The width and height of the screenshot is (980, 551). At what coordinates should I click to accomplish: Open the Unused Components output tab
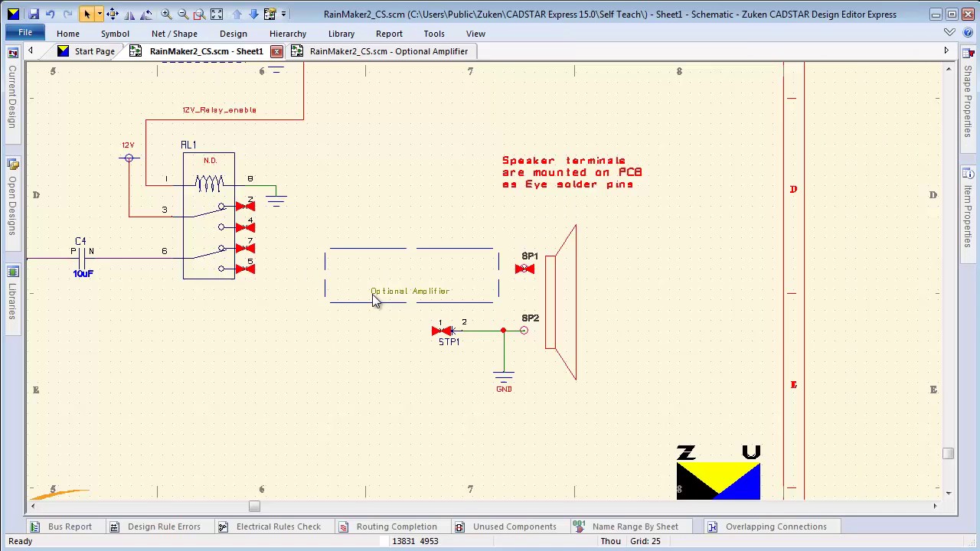pyautogui.click(x=506, y=527)
